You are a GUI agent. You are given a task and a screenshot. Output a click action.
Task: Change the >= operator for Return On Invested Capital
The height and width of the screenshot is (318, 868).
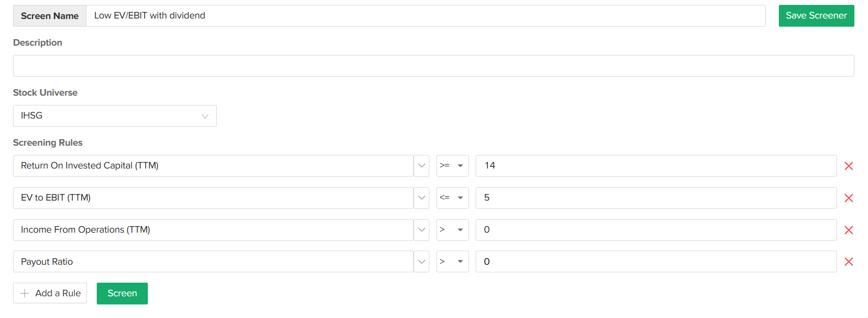pyautogui.click(x=452, y=166)
